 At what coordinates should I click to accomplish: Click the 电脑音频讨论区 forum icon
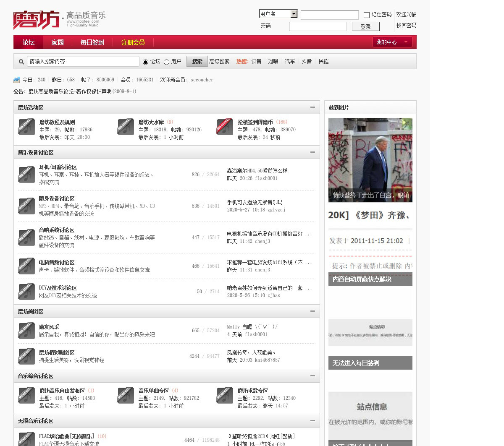(26, 266)
